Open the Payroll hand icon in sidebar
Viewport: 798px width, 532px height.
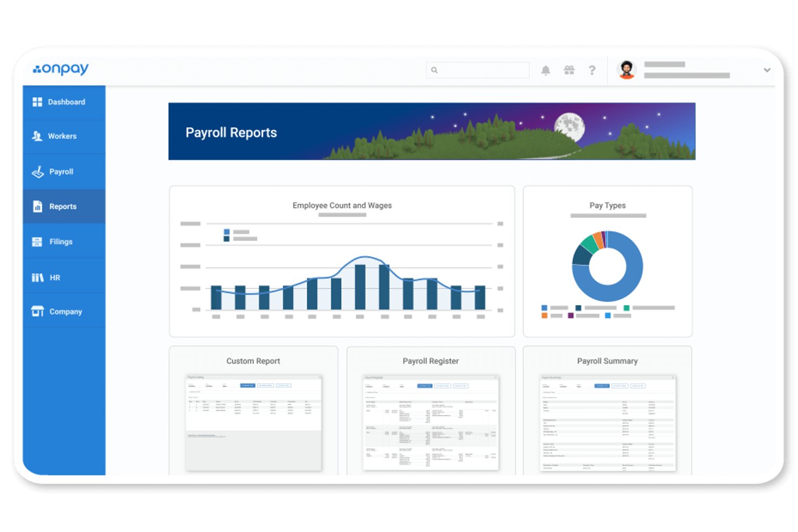(x=38, y=172)
